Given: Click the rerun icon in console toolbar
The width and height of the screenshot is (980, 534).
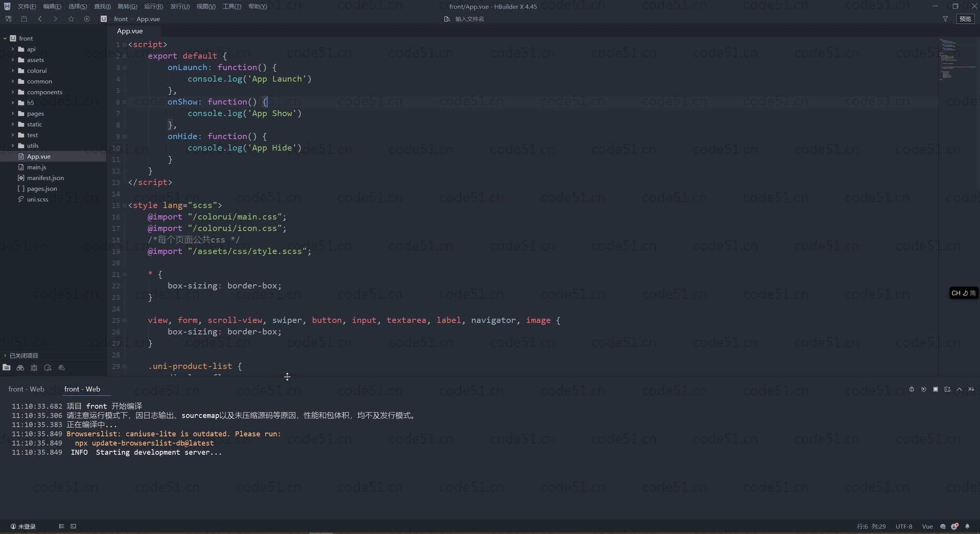Looking at the screenshot, I should click(924, 389).
